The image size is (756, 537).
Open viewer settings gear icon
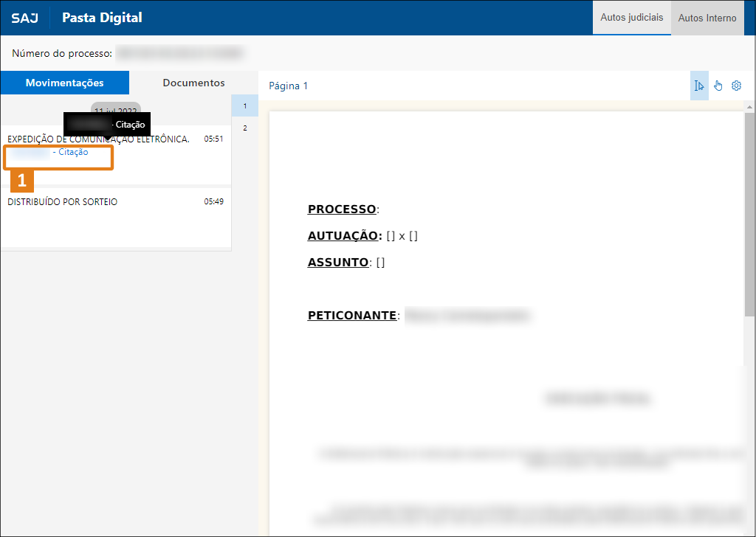[736, 86]
